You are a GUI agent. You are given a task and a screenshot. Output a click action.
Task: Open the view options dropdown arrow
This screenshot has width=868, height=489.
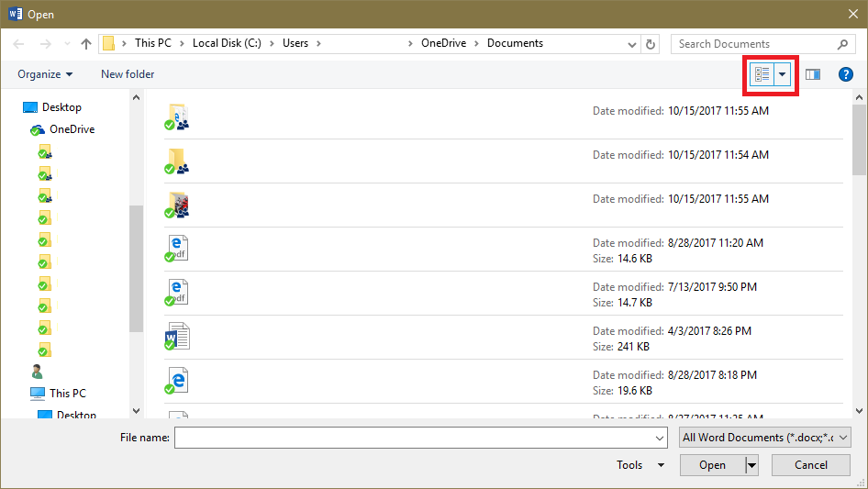(x=782, y=74)
